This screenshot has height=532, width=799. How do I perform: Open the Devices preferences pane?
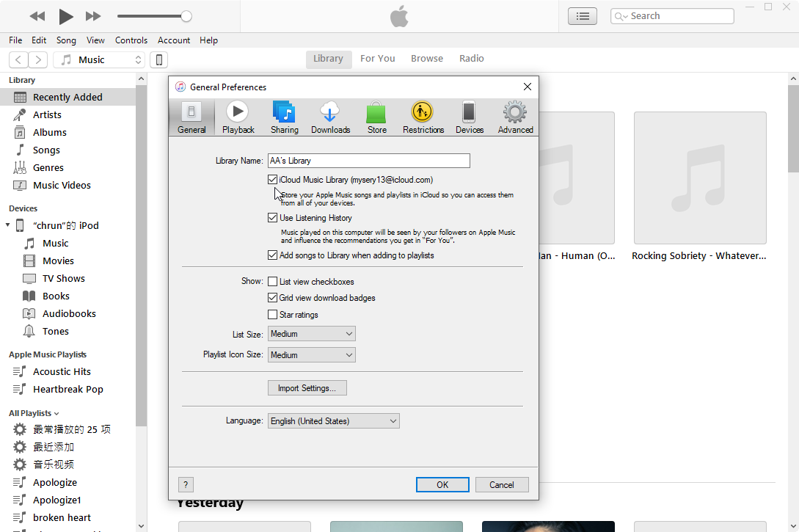coord(469,117)
